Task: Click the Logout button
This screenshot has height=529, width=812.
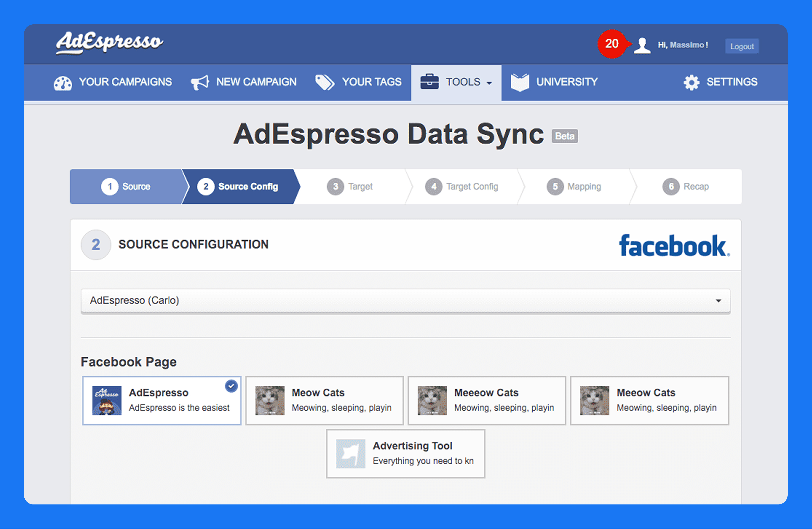Action: pos(742,46)
